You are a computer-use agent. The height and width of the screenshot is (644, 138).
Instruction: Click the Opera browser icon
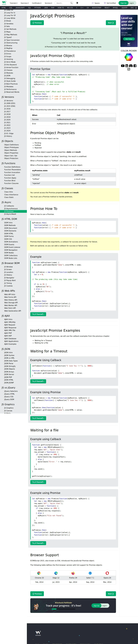click(x=107, y=573)
